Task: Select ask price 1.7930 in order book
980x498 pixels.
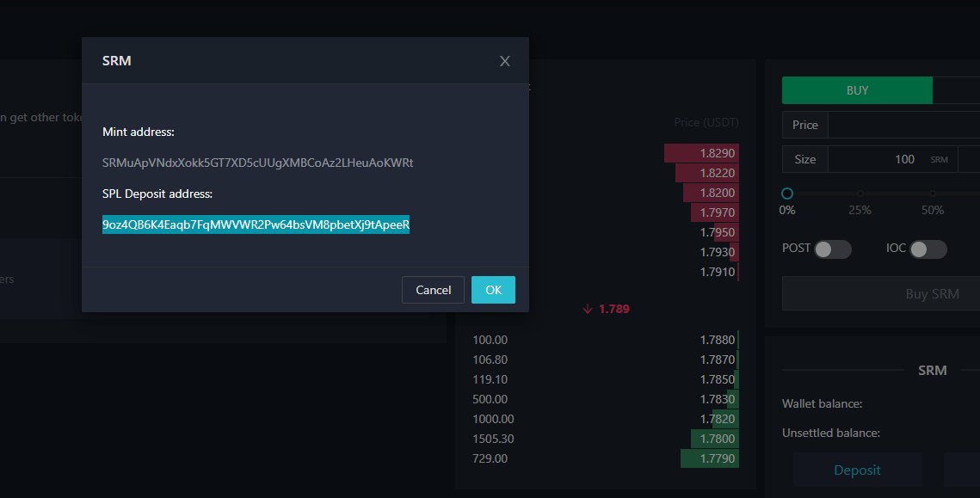Action: (718, 252)
